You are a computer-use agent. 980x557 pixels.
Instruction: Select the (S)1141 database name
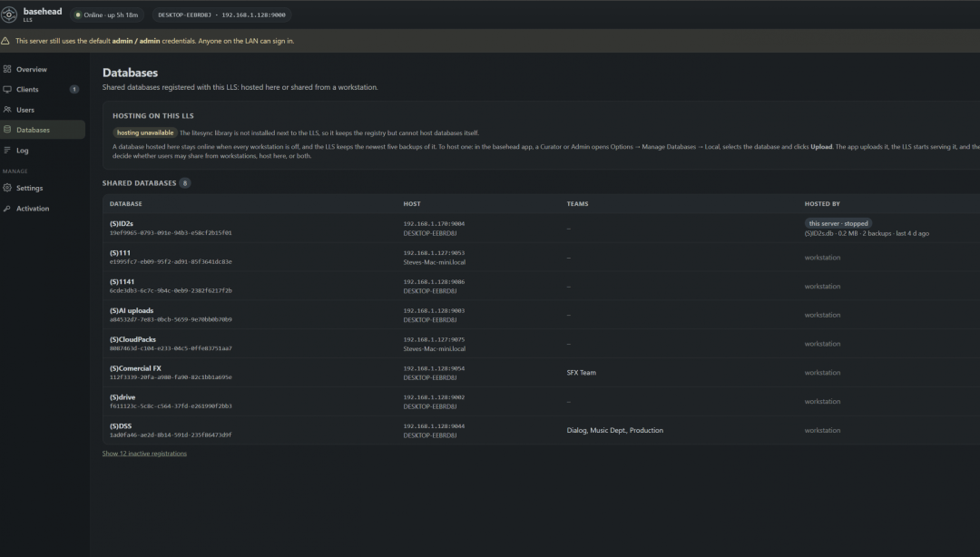pyautogui.click(x=122, y=281)
